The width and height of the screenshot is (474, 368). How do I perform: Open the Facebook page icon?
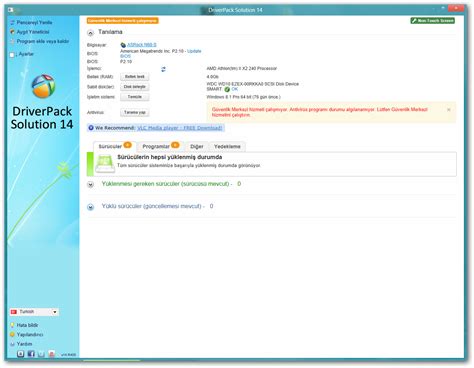(x=31, y=354)
